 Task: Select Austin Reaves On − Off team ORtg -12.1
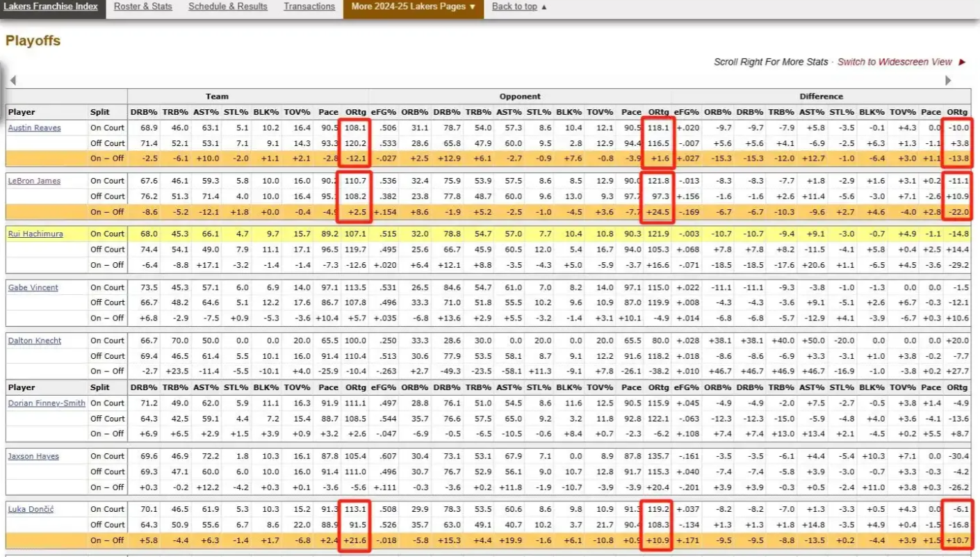pyautogui.click(x=355, y=158)
